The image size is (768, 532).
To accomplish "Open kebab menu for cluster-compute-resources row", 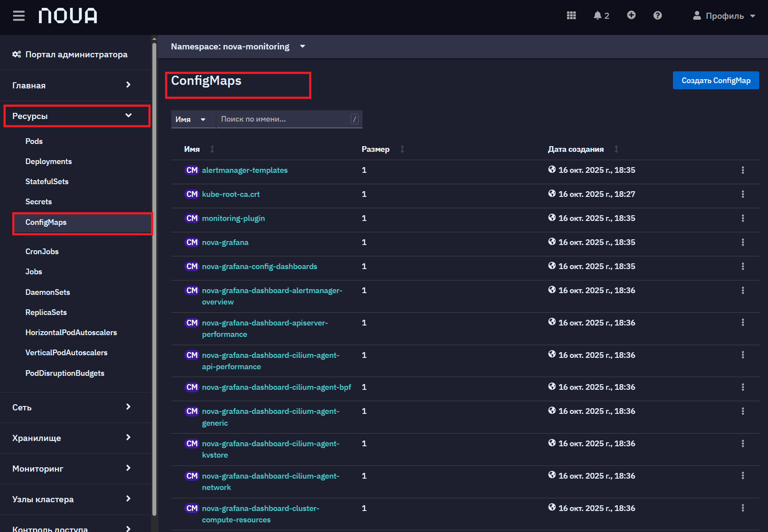I will (x=743, y=508).
